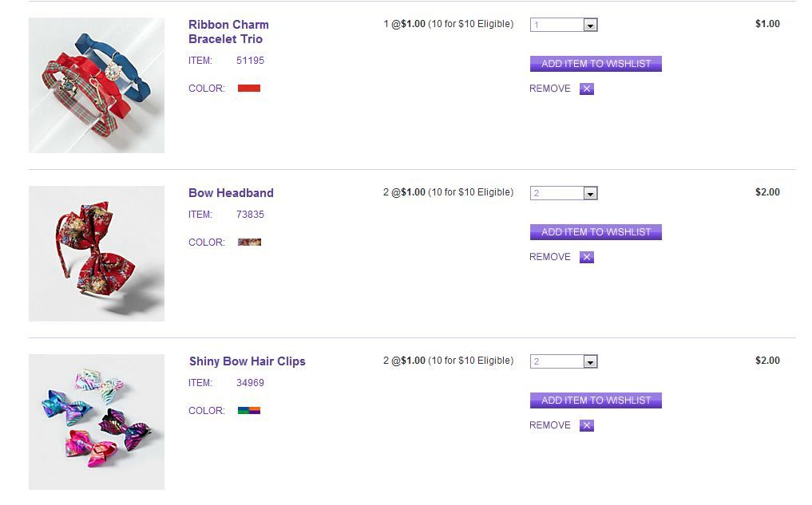
Task: Select the red color swatch for bracelet trio
Action: pos(249,89)
